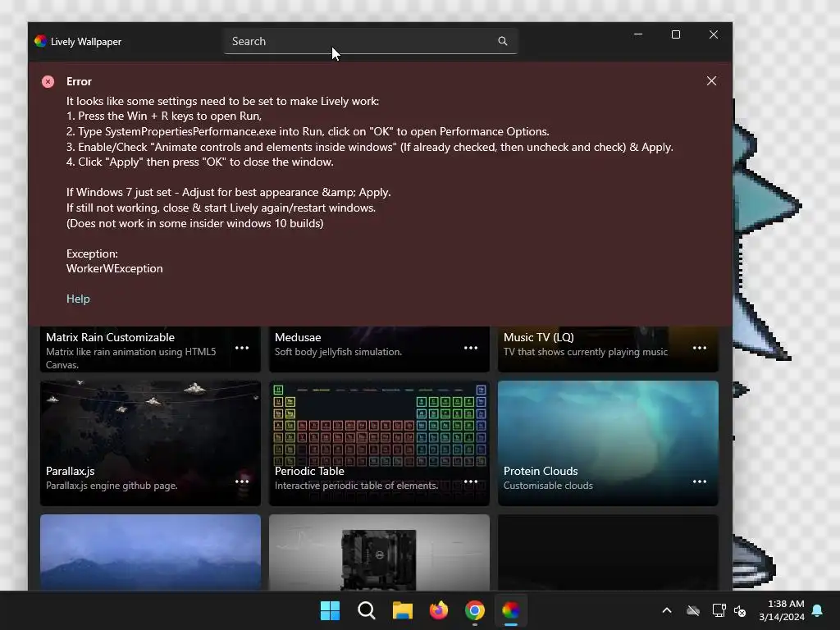Click 'Soft body jellyfish simulation.' description
The image size is (840, 630).
(x=338, y=352)
